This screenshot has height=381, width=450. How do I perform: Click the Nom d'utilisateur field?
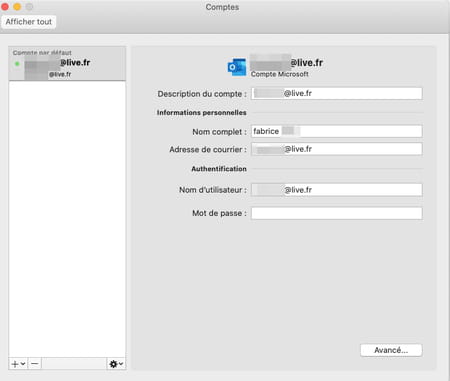(337, 190)
